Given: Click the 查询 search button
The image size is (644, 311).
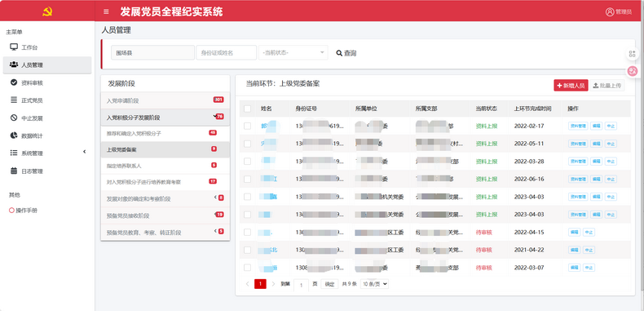Looking at the screenshot, I should pyautogui.click(x=346, y=53).
